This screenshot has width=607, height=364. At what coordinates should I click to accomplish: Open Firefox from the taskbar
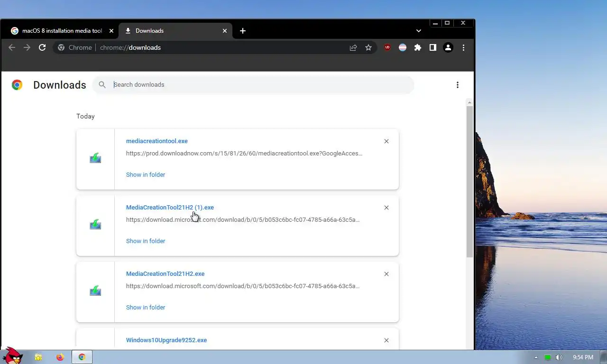pyautogui.click(x=60, y=357)
